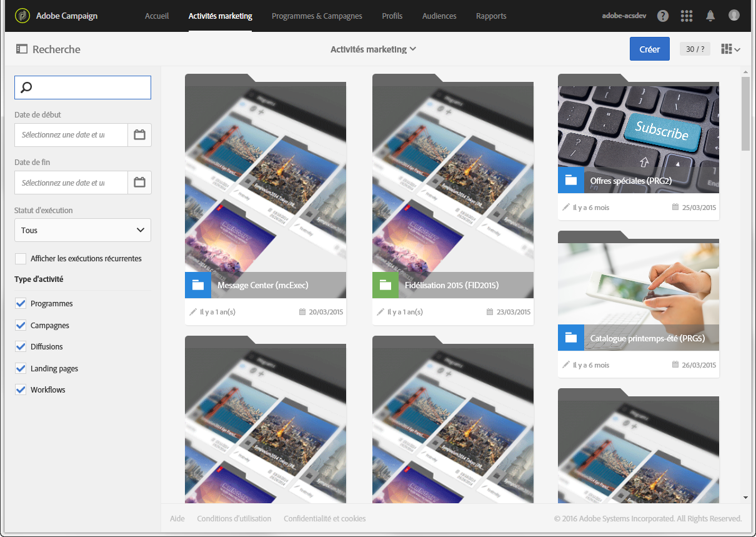Screen dimensions: 756x537
Task: Open the user profile avatar icon
Action: pyautogui.click(x=734, y=16)
